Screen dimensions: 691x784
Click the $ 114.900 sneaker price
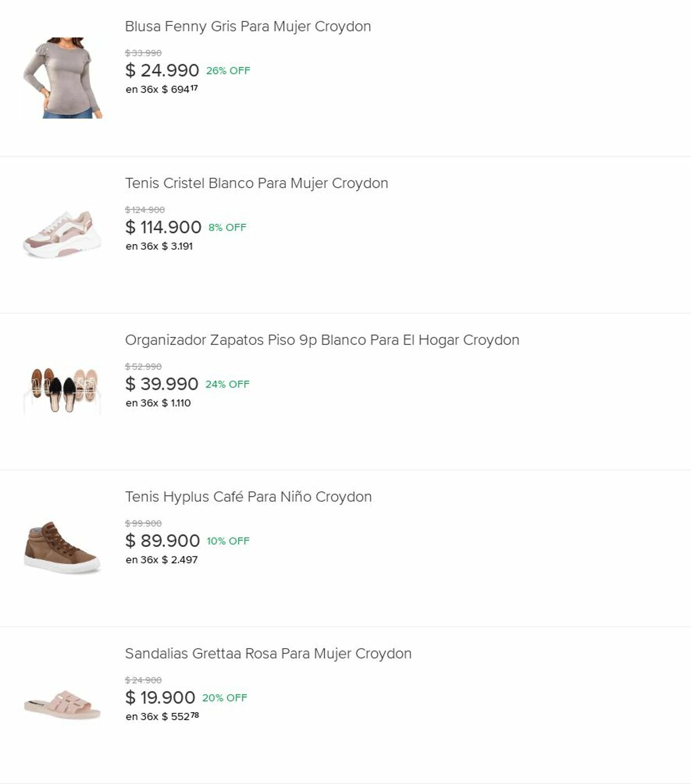(x=163, y=228)
